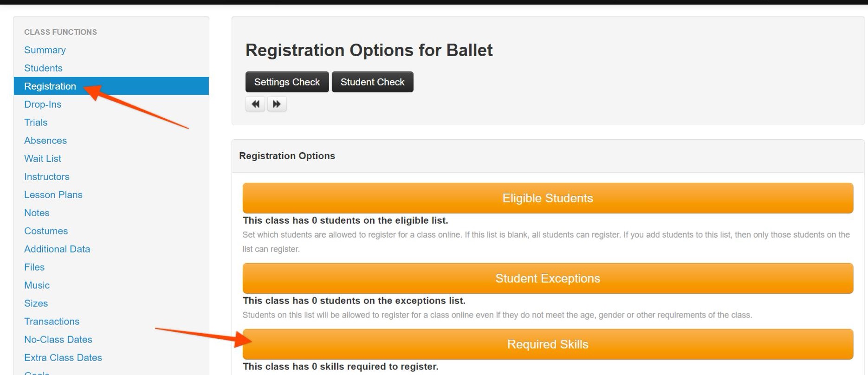Navigate to Instructors

point(47,177)
